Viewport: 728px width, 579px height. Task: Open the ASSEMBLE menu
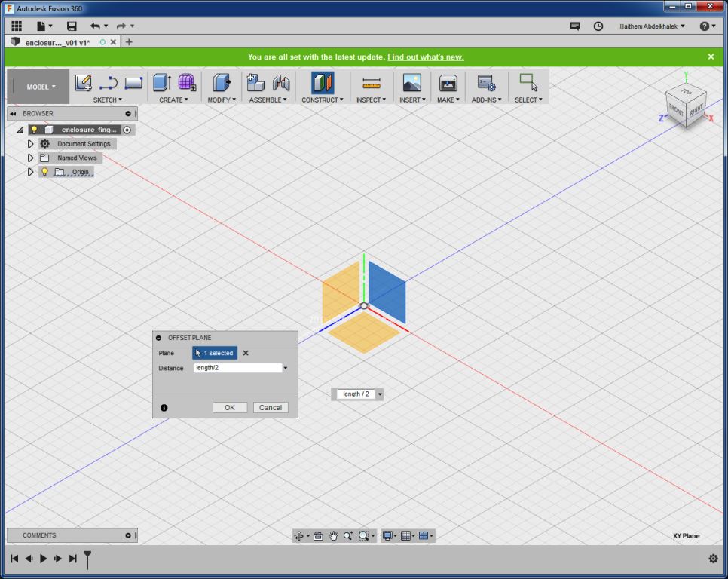(268, 100)
